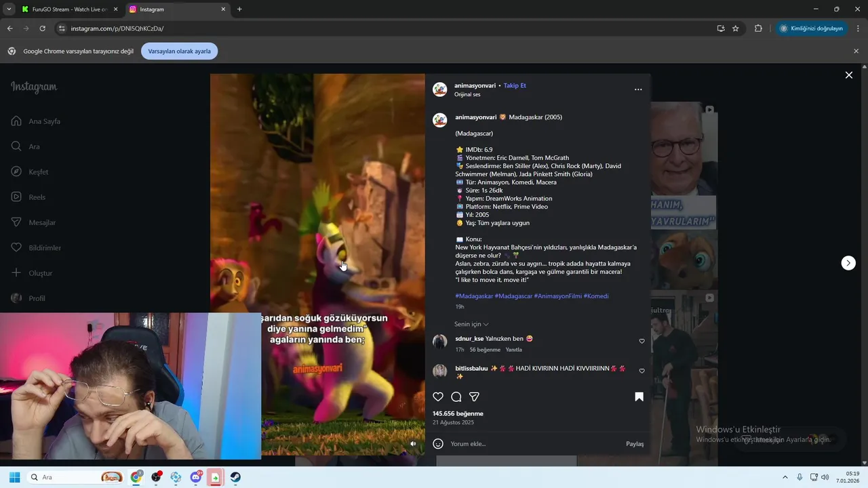
Task: Open taskbar volume speaker icon
Action: (x=825, y=477)
